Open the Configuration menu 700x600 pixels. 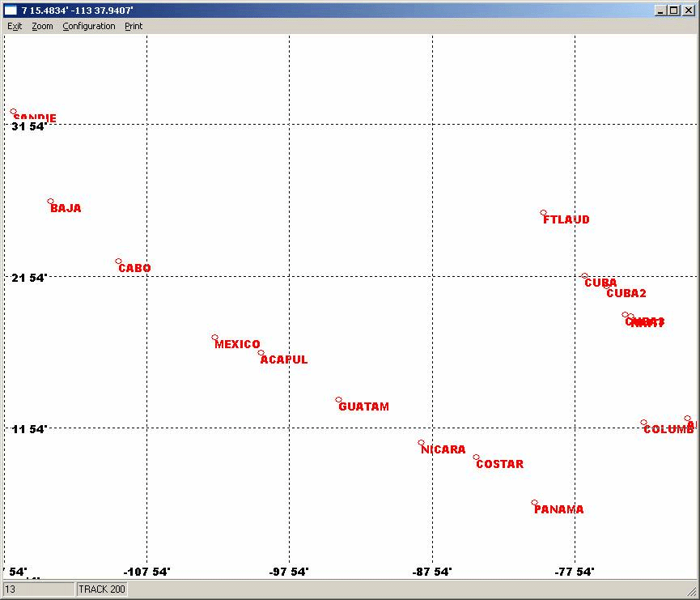tap(89, 26)
